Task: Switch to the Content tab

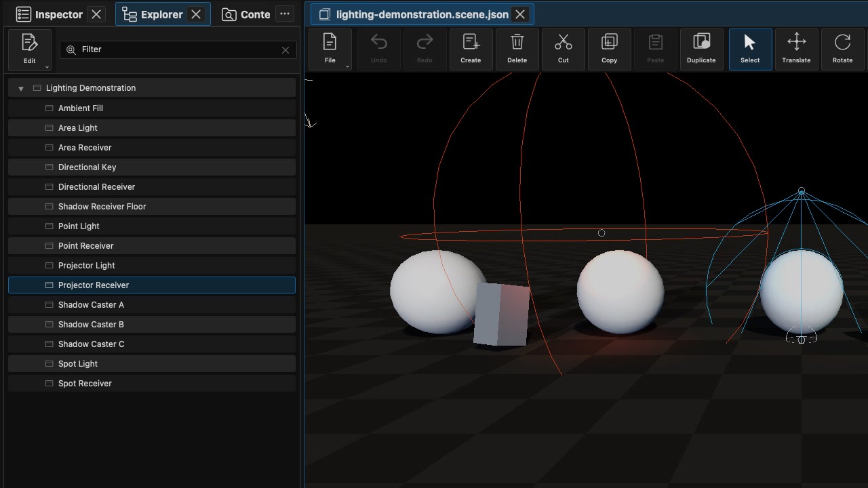Action: [246, 14]
